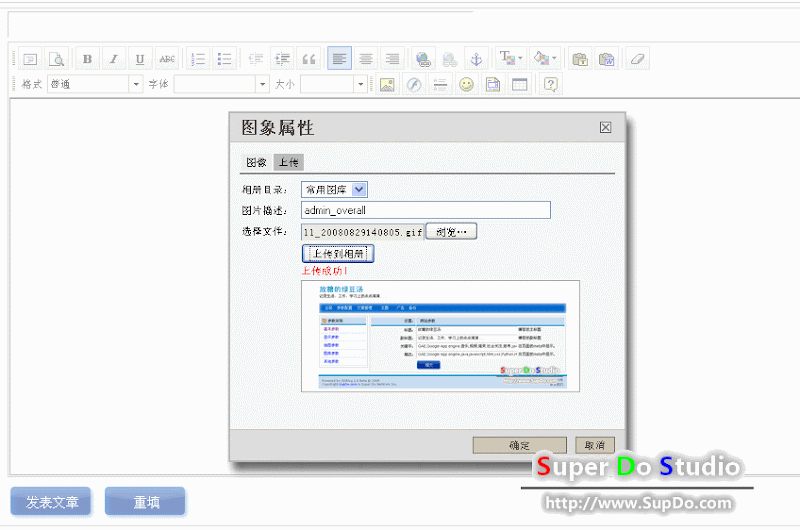
Task: Select the 上传 upload tab
Action: coord(289,162)
